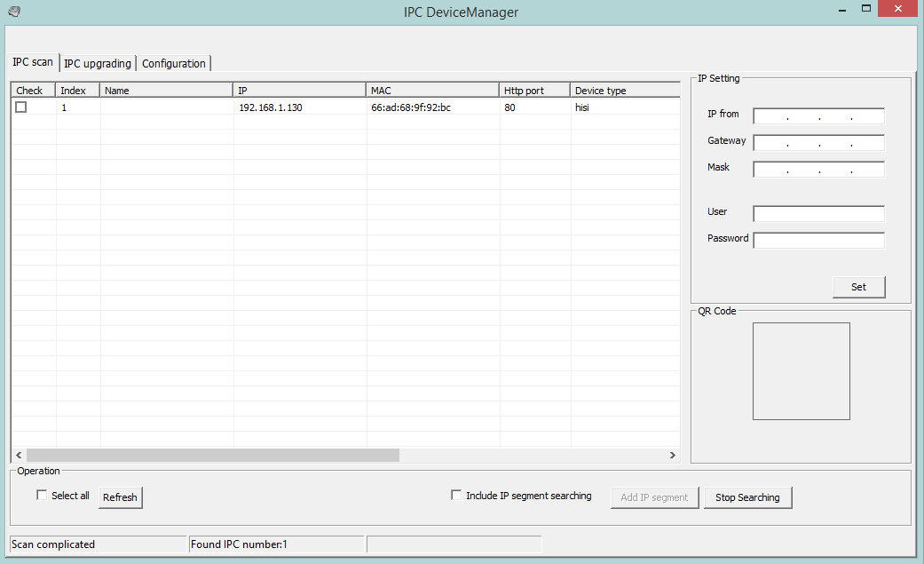Click the Stop Searching button
Screen dimensions: 924x564
pos(747,497)
